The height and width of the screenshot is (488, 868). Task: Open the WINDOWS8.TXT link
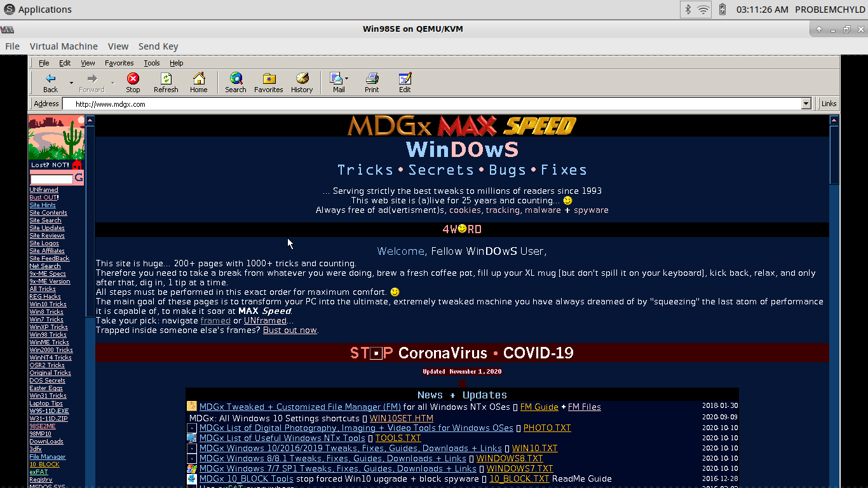coord(510,459)
